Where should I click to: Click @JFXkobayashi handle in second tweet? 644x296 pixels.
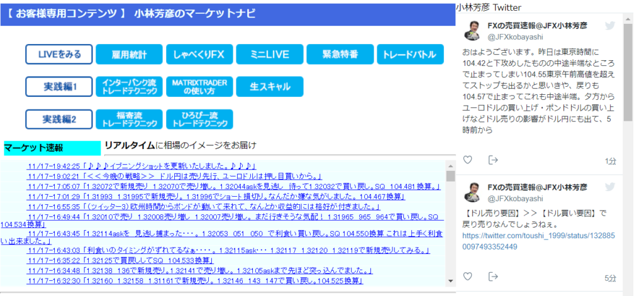[516, 199]
